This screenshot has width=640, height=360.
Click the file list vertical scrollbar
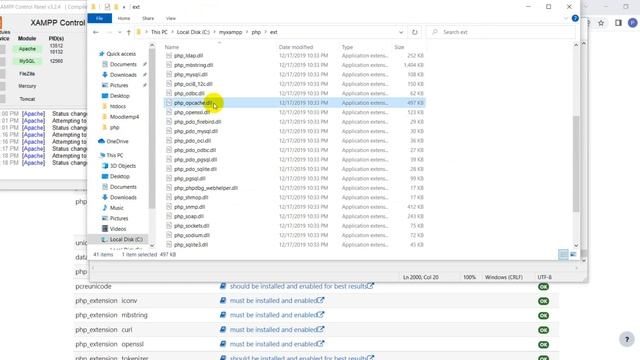coord(576,164)
